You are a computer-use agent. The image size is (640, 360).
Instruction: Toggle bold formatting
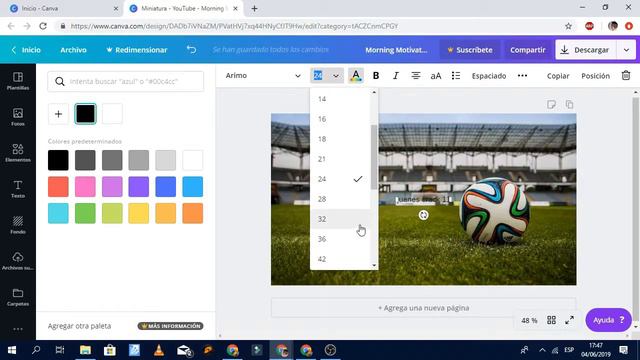[x=376, y=76]
